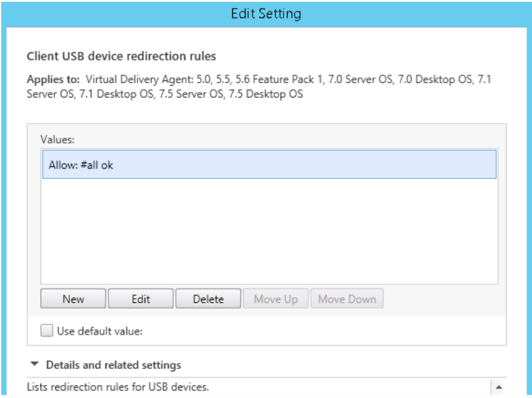Click the "Details and related settings" heading text
532x398 pixels.
(x=113, y=365)
